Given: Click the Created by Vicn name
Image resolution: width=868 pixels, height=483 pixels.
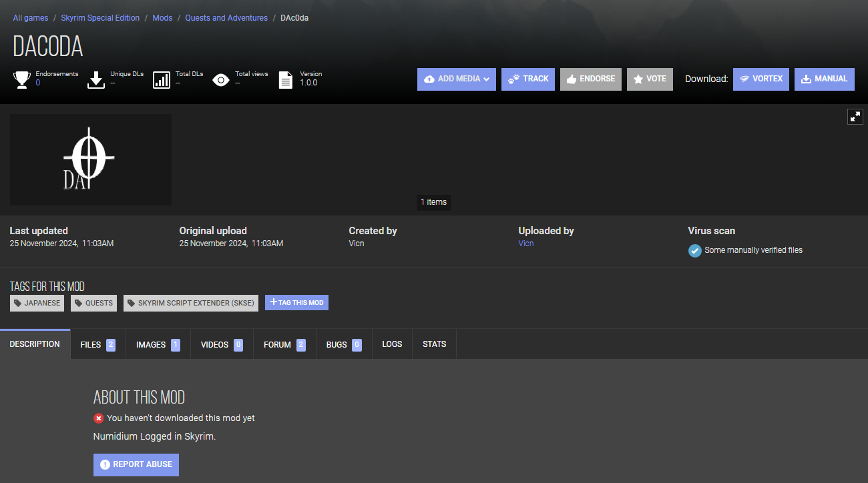Looking at the screenshot, I should [x=357, y=244].
